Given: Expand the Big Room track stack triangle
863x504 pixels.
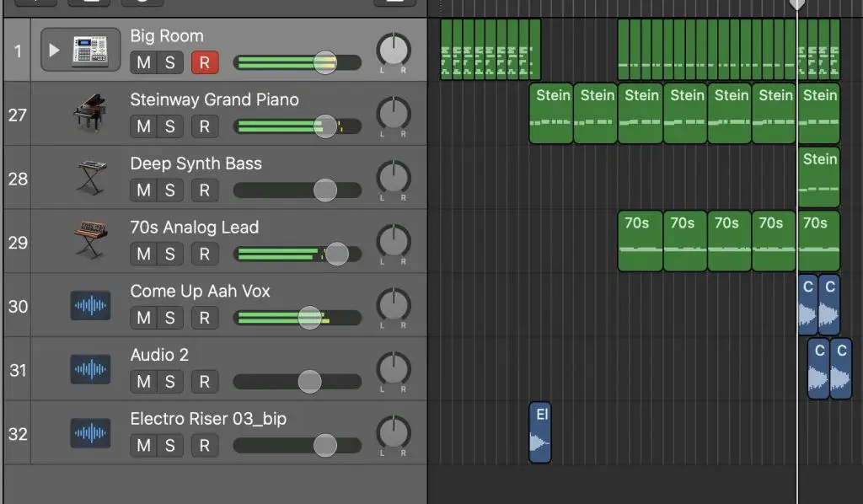Looking at the screenshot, I should pyautogui.click(x=54, y=50).
